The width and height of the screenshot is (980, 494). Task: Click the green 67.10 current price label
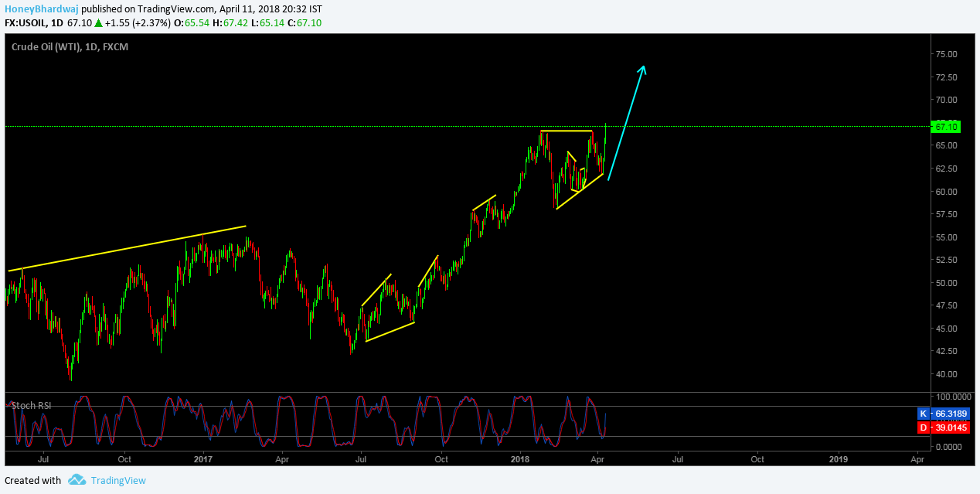947,126
